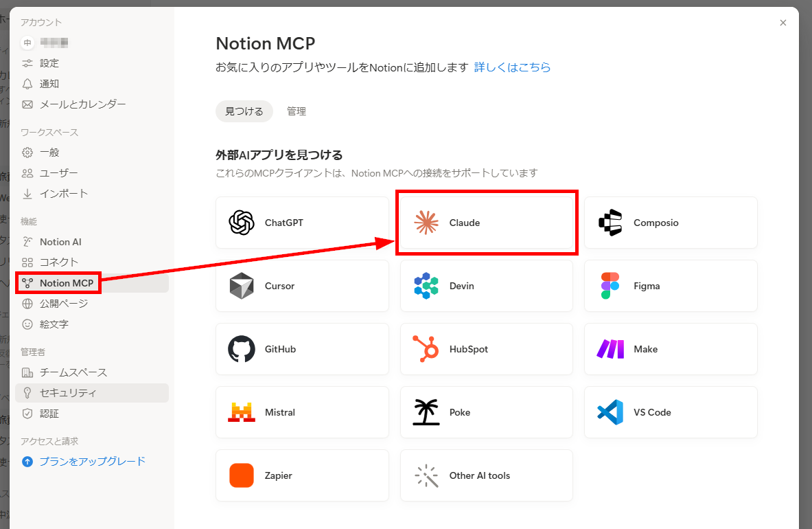Screen dimensions: 812x529
Task: Click the import download arrow icon
Action: coord(27,194)
